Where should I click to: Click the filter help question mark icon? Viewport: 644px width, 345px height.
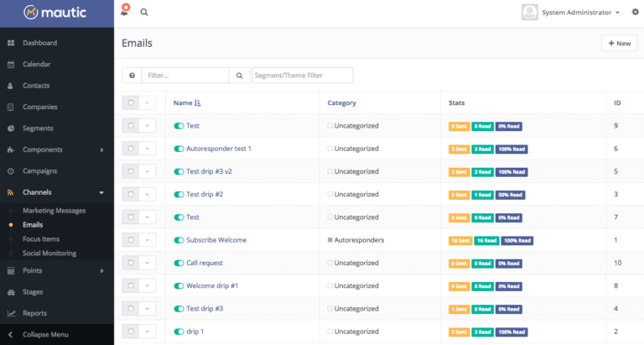132,76
